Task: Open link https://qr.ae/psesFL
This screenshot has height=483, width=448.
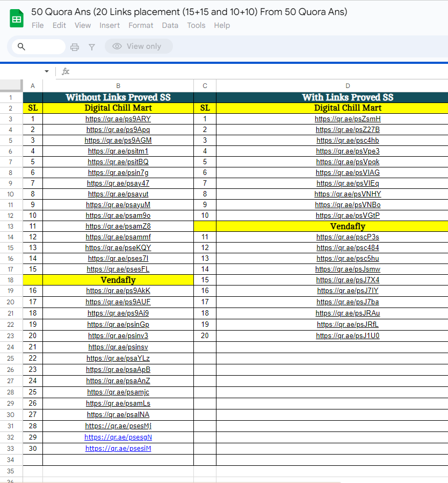Action: (118, 269)
